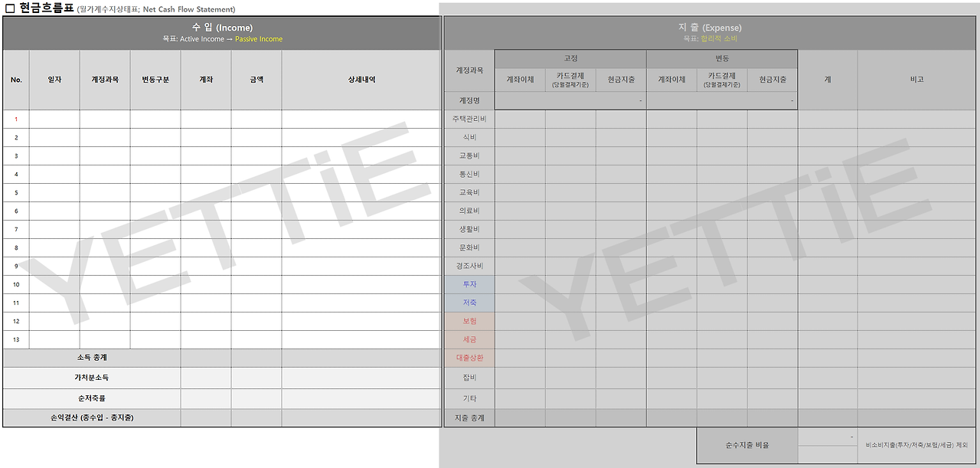980x468 pixels.
Task: Select the 식비 expense row label
Action: coord(469,137)
